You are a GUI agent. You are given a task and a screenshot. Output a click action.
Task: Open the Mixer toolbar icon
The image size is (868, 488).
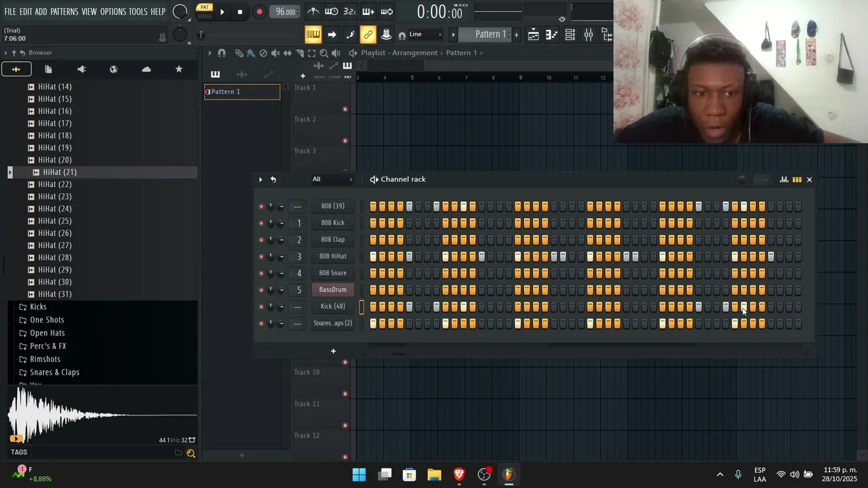point(589,35)
